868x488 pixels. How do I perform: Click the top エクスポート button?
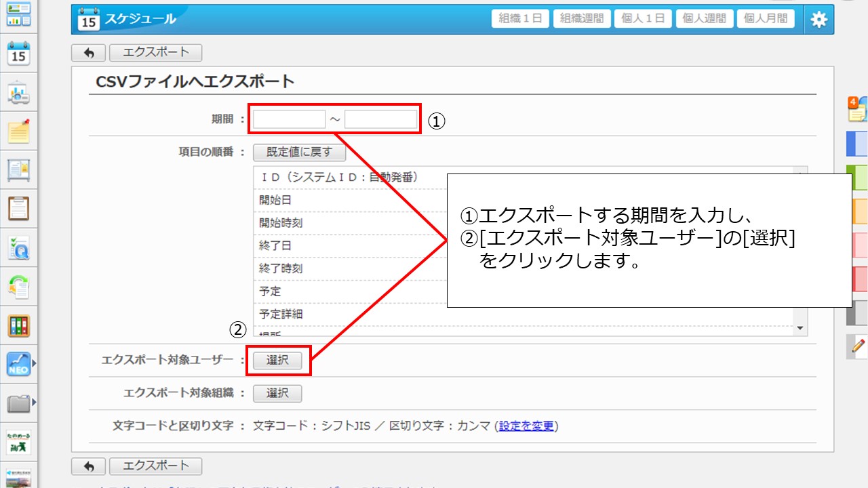point(155,52)
